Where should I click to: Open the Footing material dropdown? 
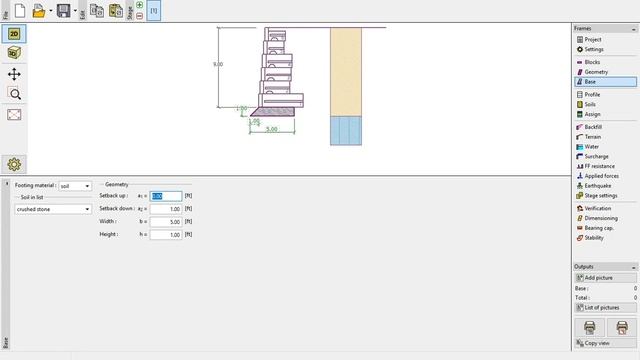tap(75, 186)
